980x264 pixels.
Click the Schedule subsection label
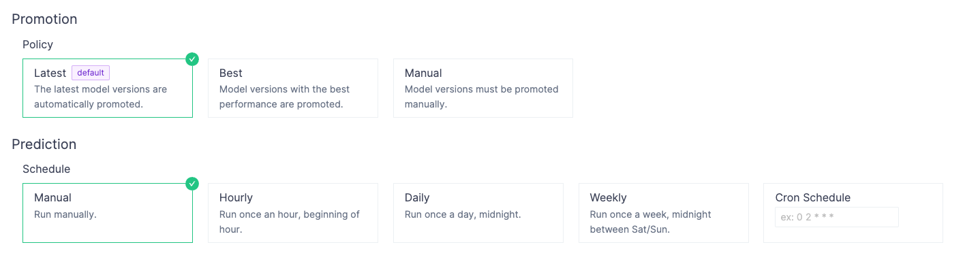coord(46,169)
